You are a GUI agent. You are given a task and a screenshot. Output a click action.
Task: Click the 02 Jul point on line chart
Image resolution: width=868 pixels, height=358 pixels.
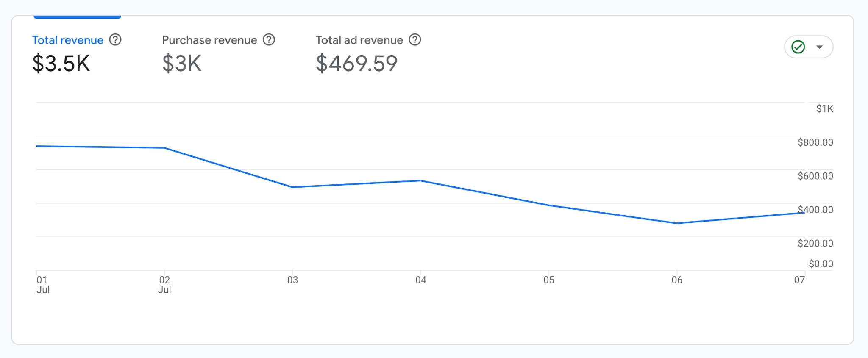coord(164,148)
